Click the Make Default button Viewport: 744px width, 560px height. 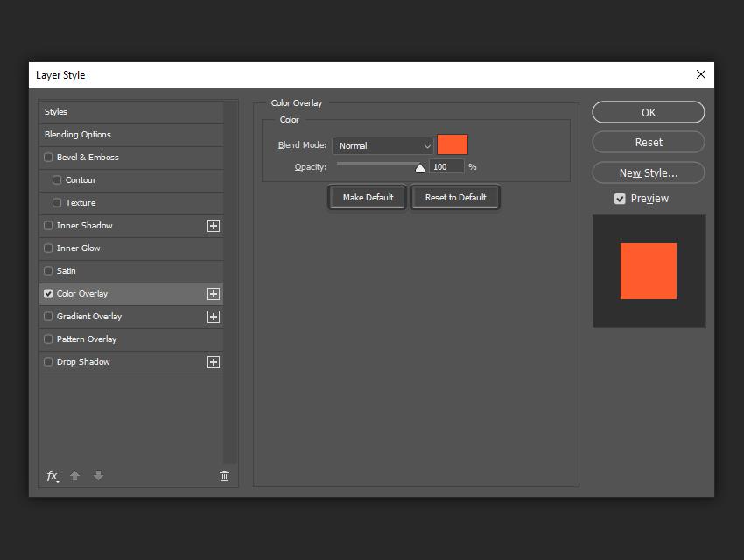pos(368,197)
